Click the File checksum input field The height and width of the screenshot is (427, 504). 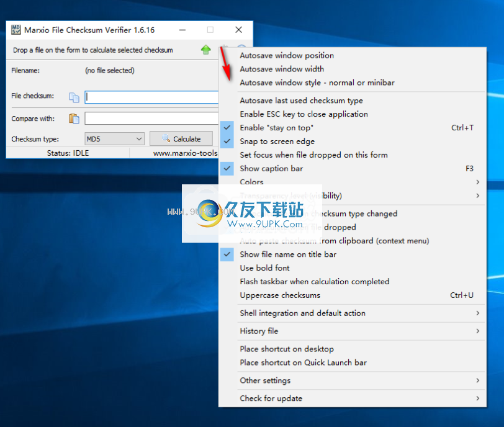[151, 97]
